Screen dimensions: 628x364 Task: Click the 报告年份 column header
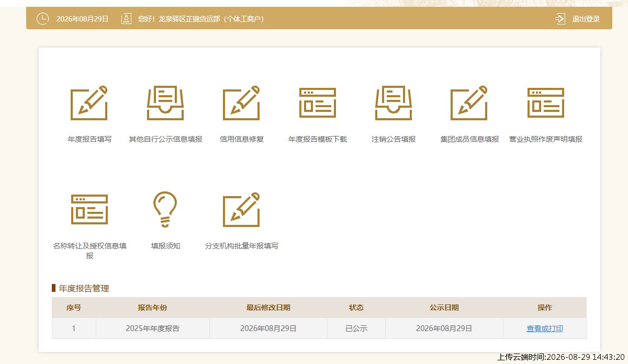pyautogui.click(x=153, y=308)
